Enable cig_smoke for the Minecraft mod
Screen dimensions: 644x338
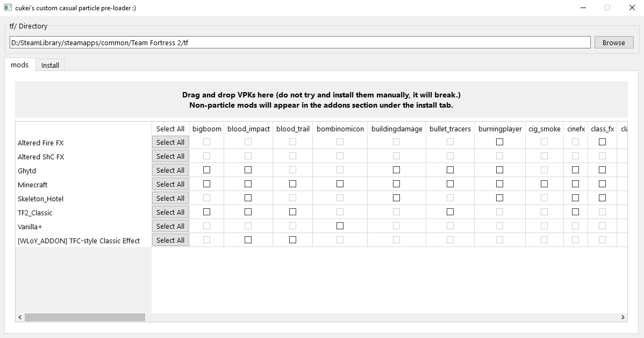544,183
